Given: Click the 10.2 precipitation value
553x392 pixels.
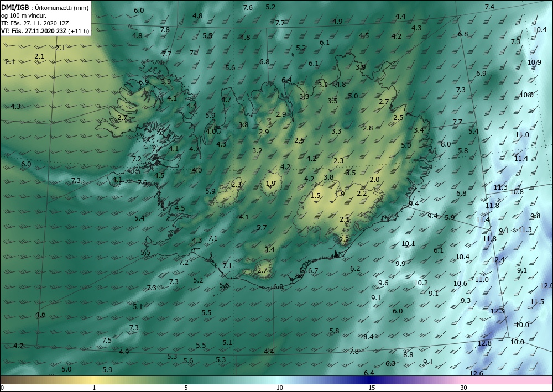Looking at the screenshot, I should point(421,283).
